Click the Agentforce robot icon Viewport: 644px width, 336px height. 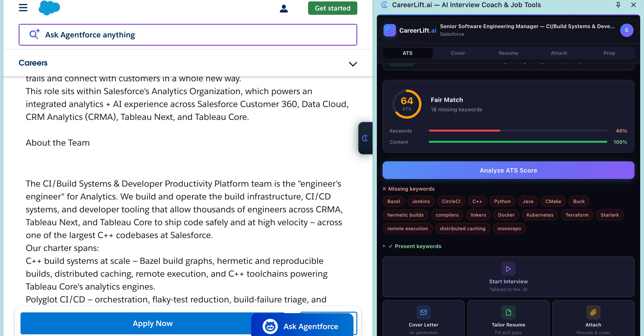[x=270, y=326]
